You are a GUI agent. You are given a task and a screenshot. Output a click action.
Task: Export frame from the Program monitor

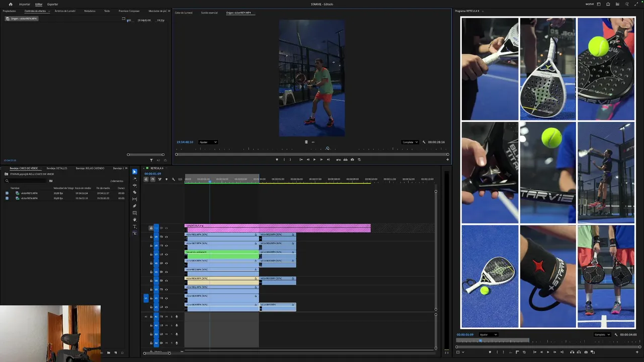coord(586,352)
